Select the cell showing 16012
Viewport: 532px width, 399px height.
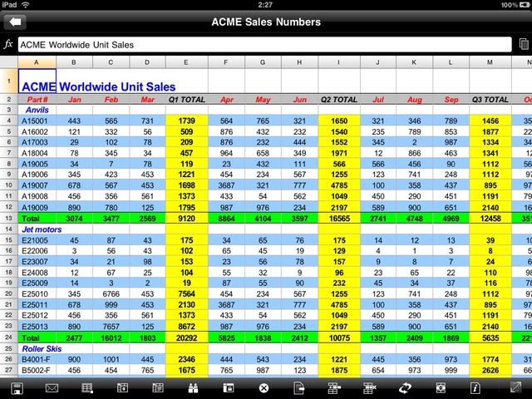pyautogui.click(x=111, y=338)
